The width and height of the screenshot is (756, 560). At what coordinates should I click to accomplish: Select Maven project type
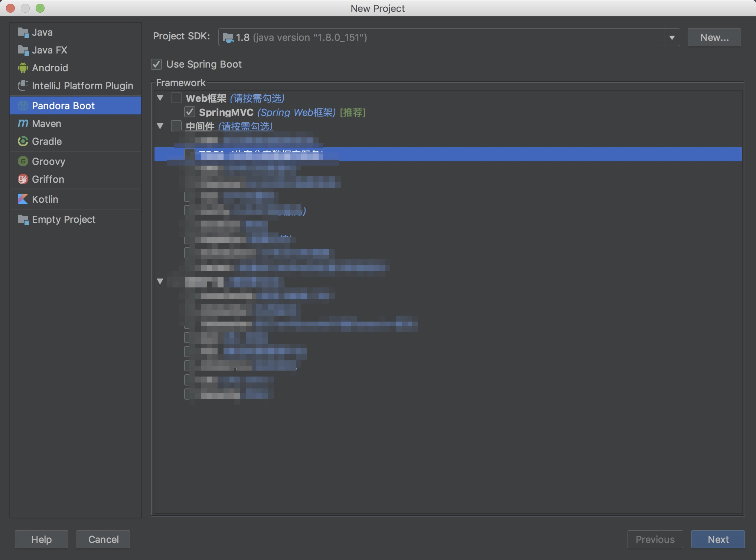(x=75, y=123)
